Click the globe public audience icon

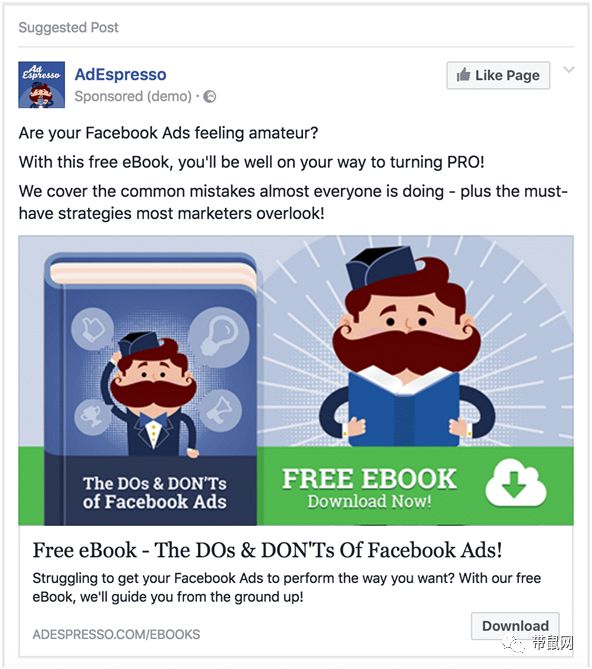209,97
